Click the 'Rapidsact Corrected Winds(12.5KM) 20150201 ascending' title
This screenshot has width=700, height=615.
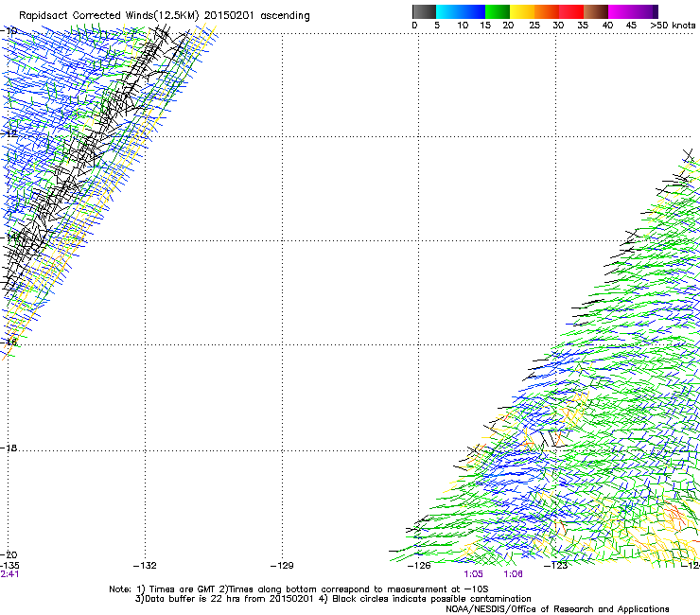(x=165, y=16)
